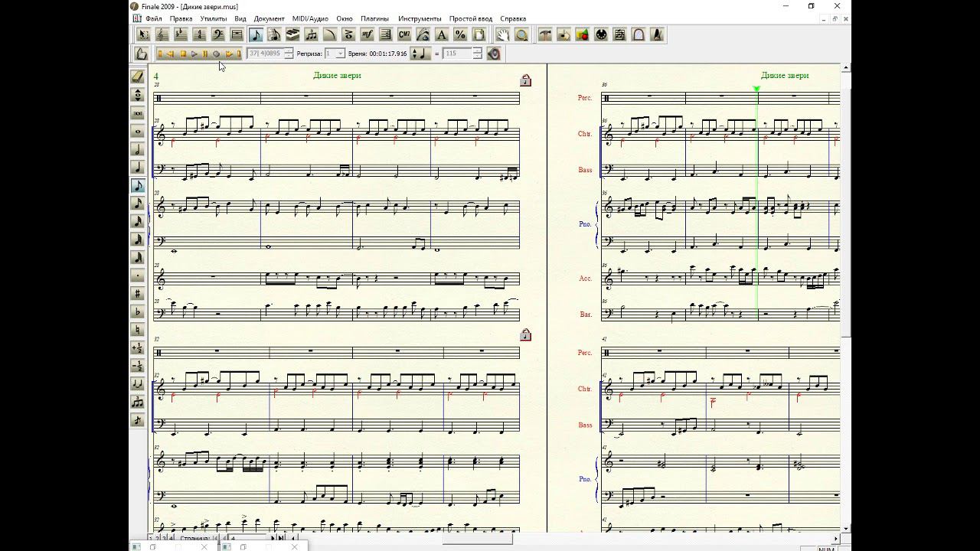Select the Expression mf tool
The width and height of the screenshot is (980, 551).
[x=367, y=34]
